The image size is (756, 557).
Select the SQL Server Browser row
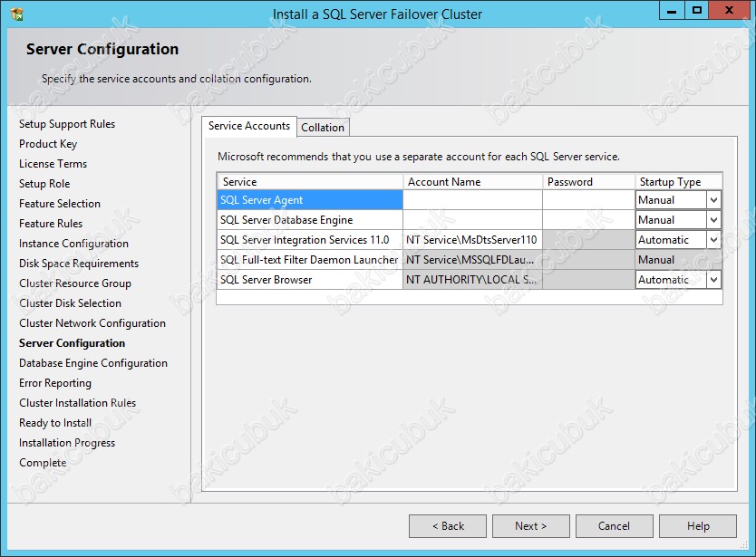tap(310, 280)
